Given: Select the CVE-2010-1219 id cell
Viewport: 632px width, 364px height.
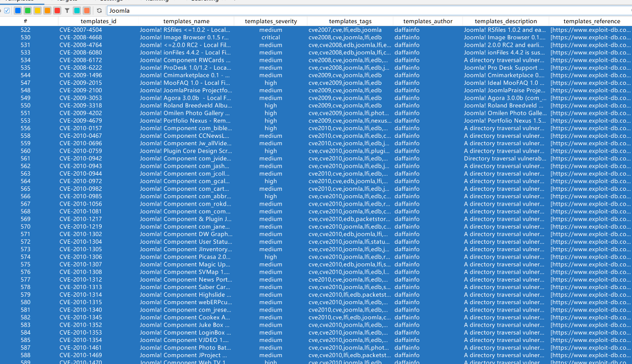Looking at the screenshot, I should [x=81, y=227].
